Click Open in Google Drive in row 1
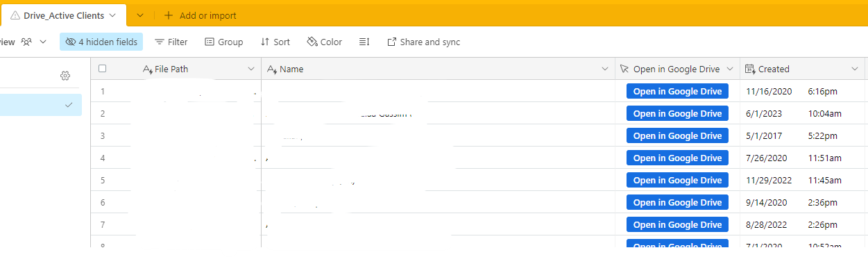 tap(677, 91)
